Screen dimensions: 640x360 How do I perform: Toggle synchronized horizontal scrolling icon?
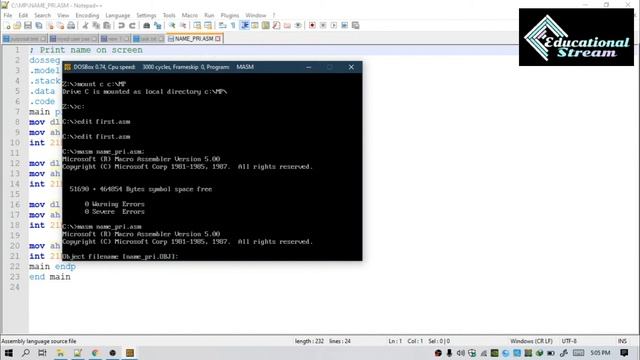coord(208,25)
